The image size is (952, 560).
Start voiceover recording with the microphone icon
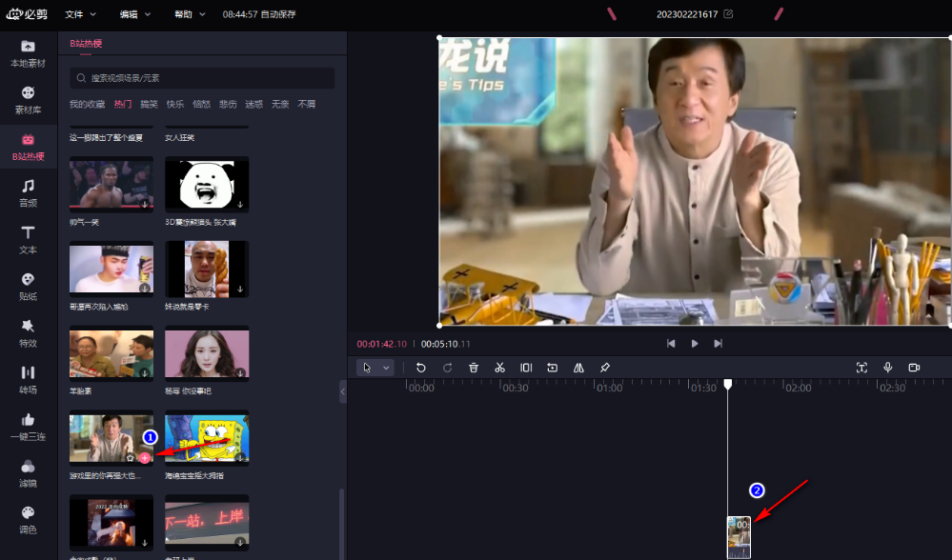[x=887, y=367]
